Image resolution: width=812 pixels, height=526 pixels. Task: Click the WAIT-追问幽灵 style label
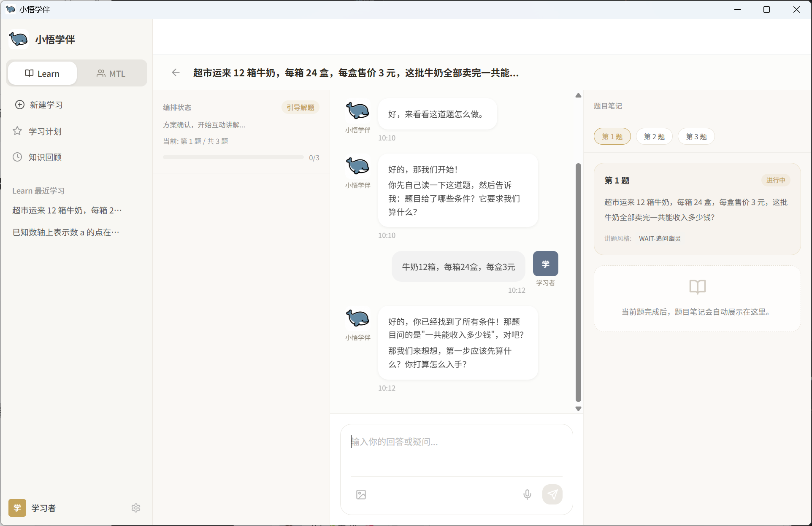660,238
